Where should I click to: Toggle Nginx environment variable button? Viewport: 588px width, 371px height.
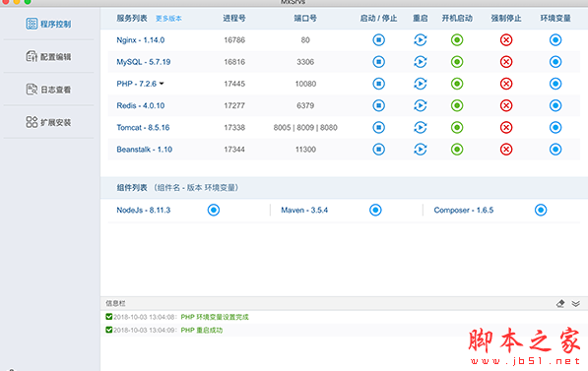click(x=555, y=39)
